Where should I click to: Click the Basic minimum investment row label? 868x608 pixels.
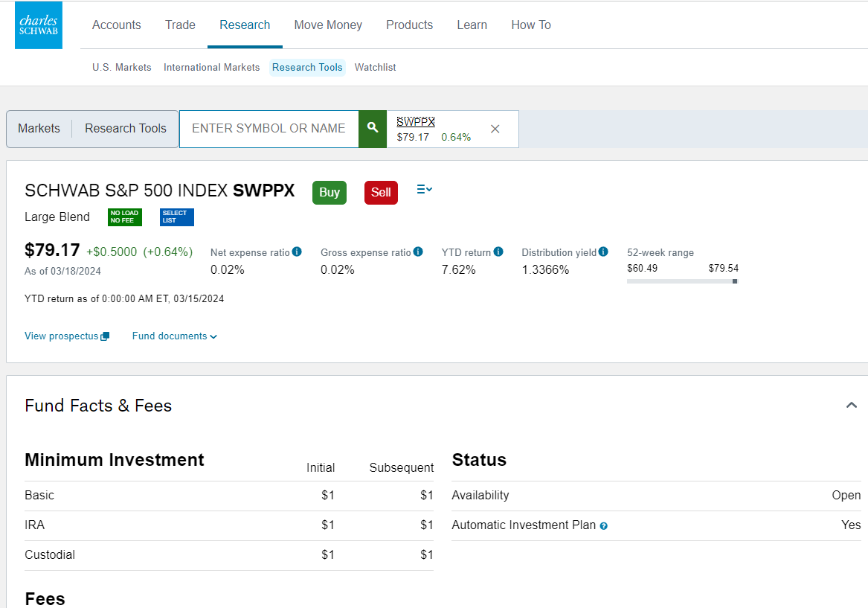pyautogui.click(x=39, y=496)
